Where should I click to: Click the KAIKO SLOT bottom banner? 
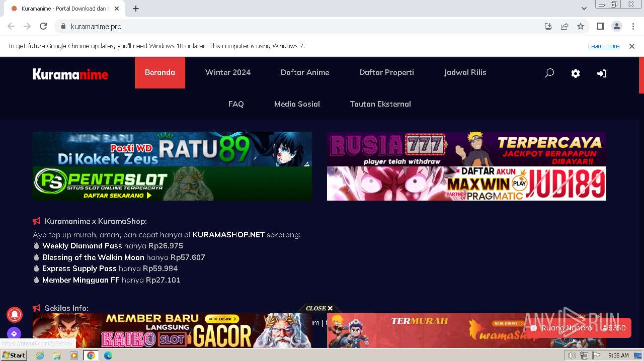pyautogui.click(x=172, y=330)
